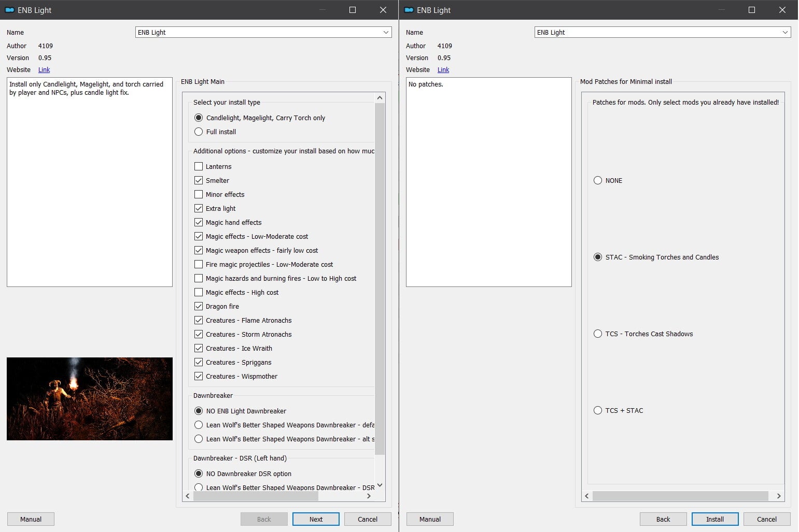Viewport: 799px width, 532px height.
Task: Open the Name dropdown in left window
Action: point(263,32)
